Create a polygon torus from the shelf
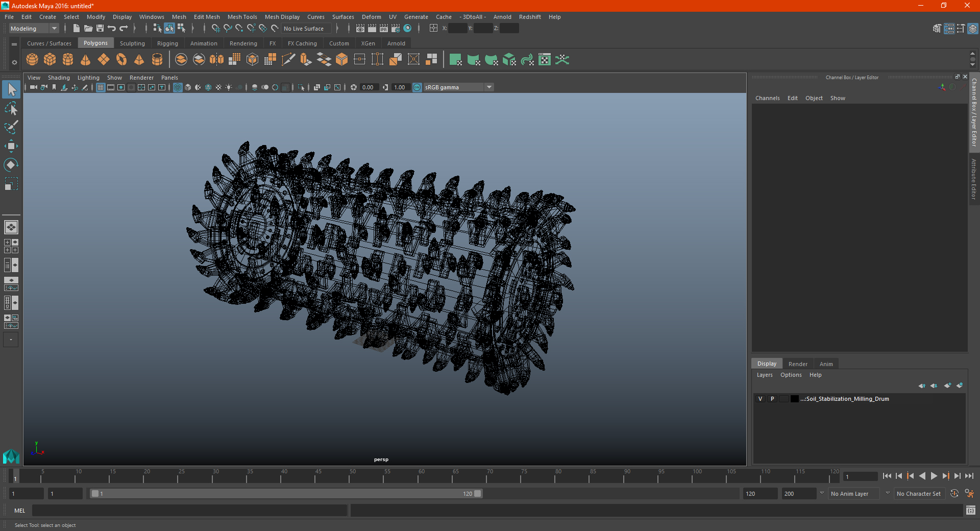 (121, 60)
